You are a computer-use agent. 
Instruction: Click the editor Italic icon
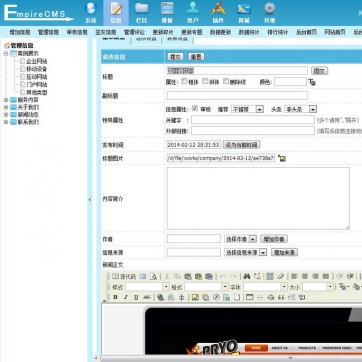click(x=126, y=297)
